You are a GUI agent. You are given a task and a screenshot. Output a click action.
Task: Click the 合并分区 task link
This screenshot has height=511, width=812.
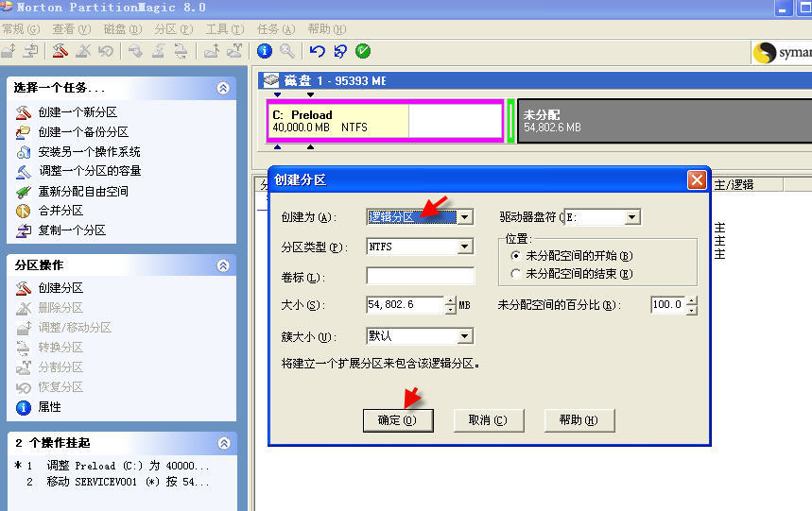pos(60,211)
